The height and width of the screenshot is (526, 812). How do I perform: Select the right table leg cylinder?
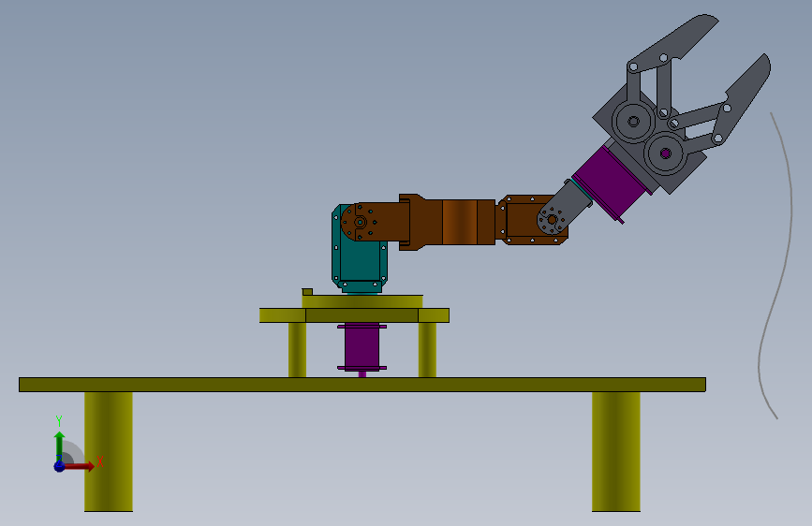pyautogui.click(x=616, y=451)
